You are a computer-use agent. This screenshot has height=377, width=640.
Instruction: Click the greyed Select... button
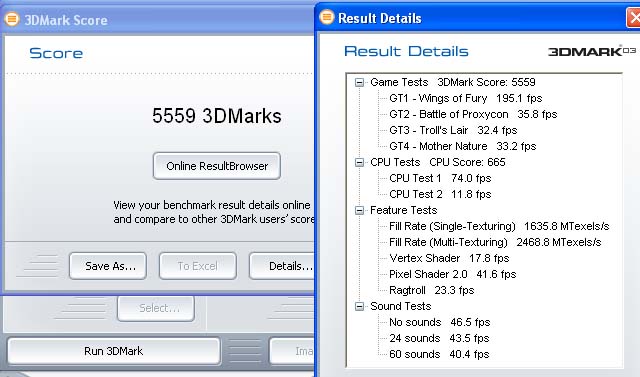tap(156, 308)
